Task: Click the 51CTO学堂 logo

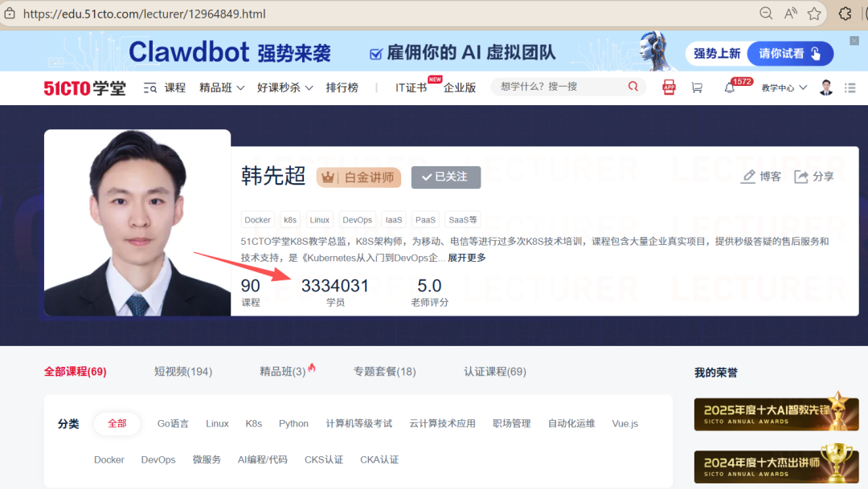Action: pos(84,88)
